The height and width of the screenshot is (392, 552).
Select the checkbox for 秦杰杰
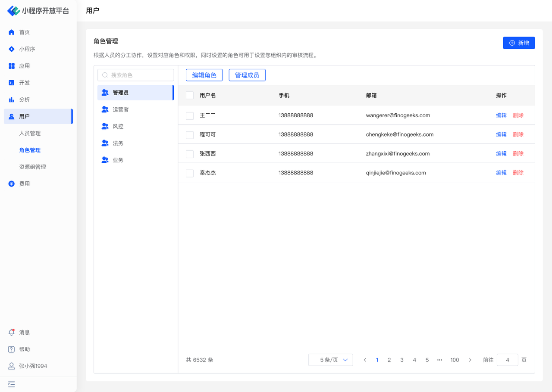190,173
